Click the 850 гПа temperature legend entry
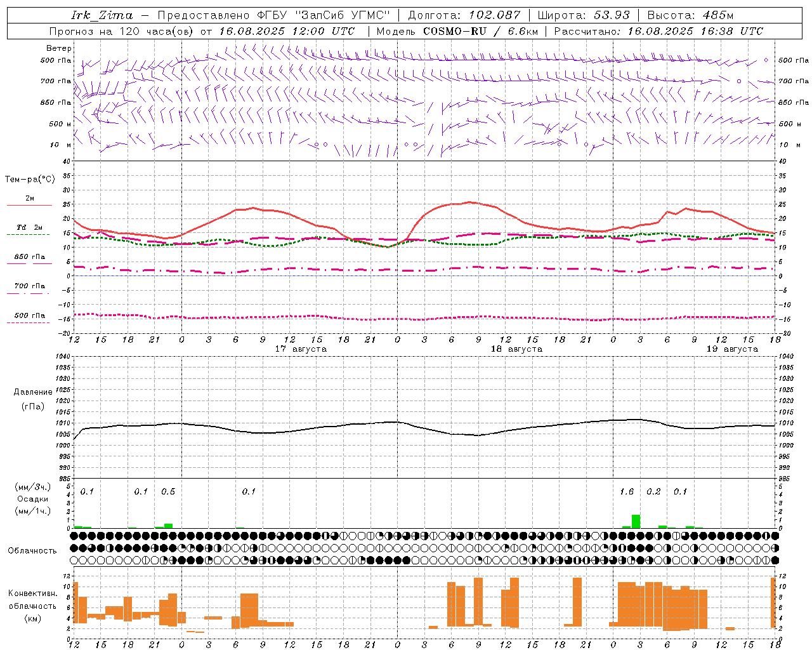Screen dimensions: 812x650 30,256
